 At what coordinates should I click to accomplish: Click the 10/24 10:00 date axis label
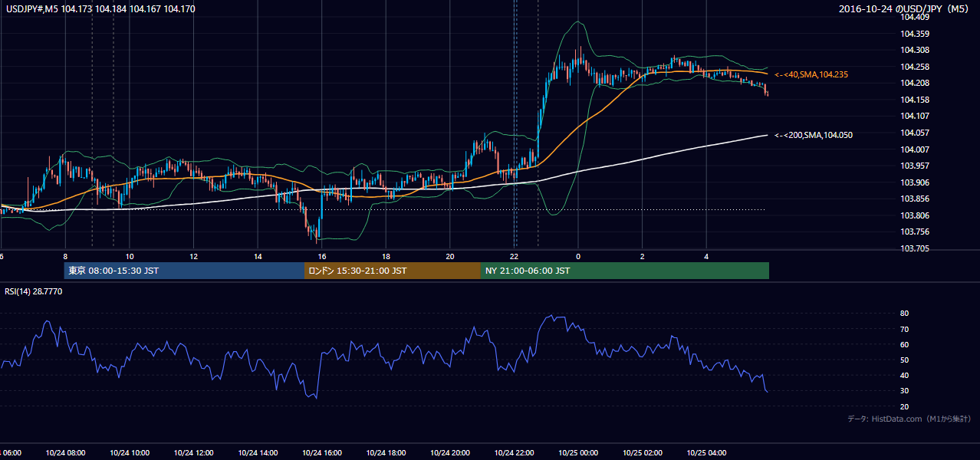(129, 452)
